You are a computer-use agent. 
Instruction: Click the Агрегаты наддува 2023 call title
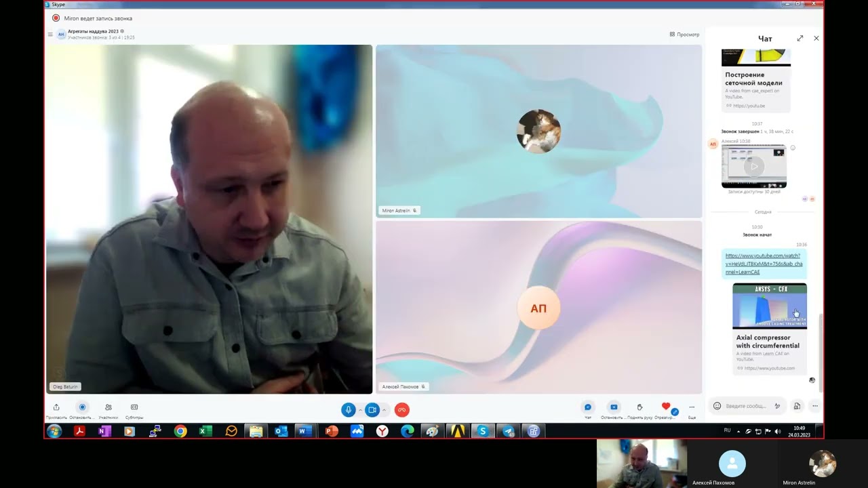click(93, 31)
